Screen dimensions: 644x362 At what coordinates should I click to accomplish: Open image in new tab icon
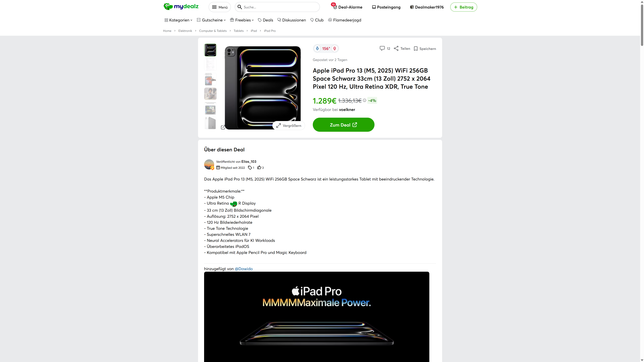[x=223, y=127]
